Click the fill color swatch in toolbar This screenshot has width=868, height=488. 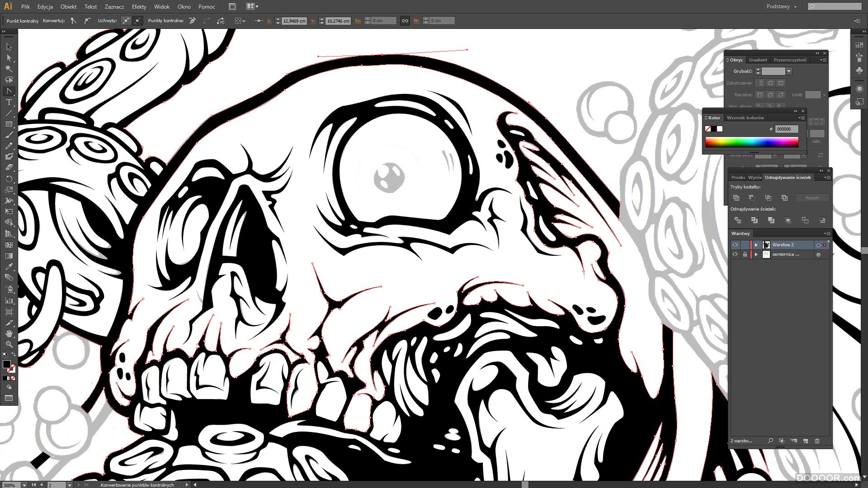click(6, 364)
